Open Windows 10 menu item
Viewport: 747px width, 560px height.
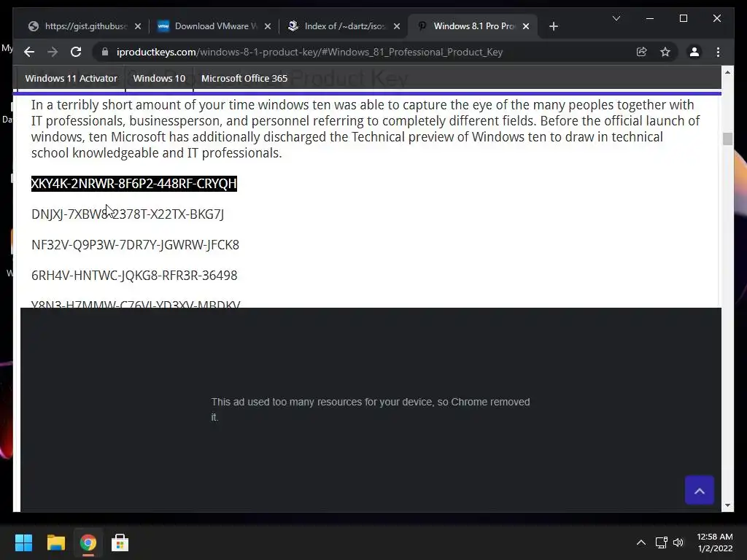159,79
